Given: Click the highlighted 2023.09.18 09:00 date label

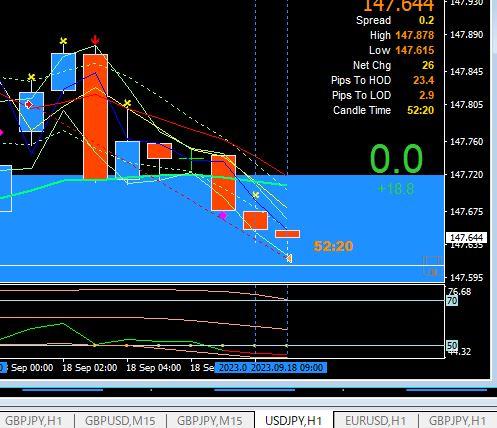Looking at the screenshot, I should point(287,368).
